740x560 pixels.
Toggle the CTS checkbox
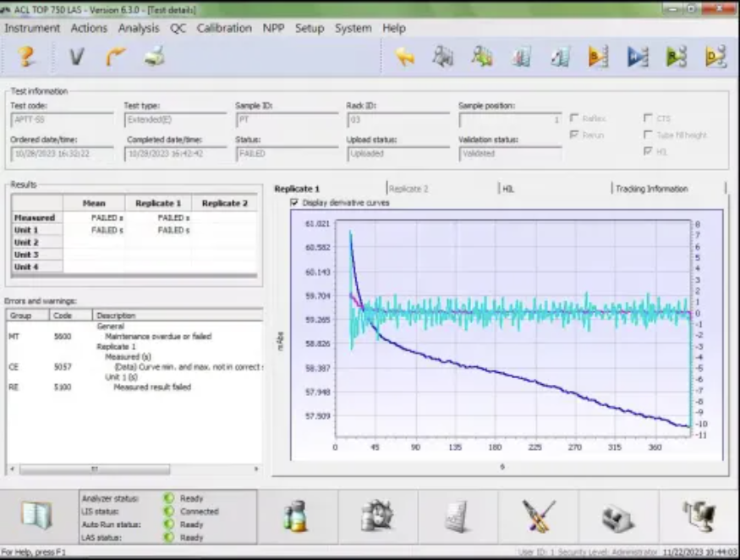649,118
